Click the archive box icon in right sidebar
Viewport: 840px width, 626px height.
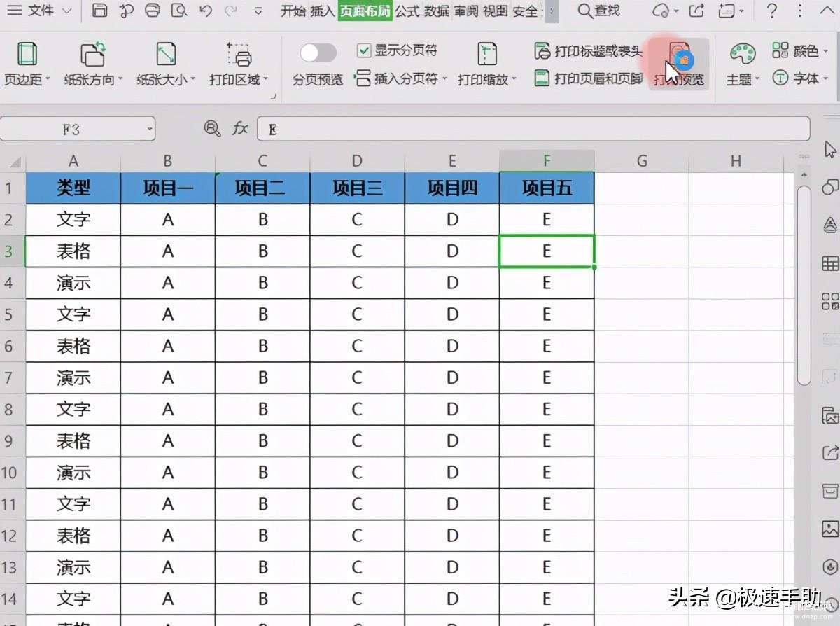click(x=830, y=490)
